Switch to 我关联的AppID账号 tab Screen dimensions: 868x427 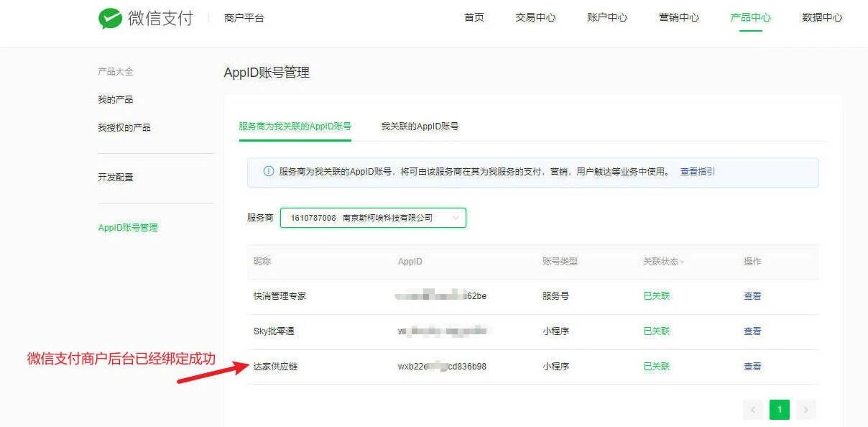point(420,126)
